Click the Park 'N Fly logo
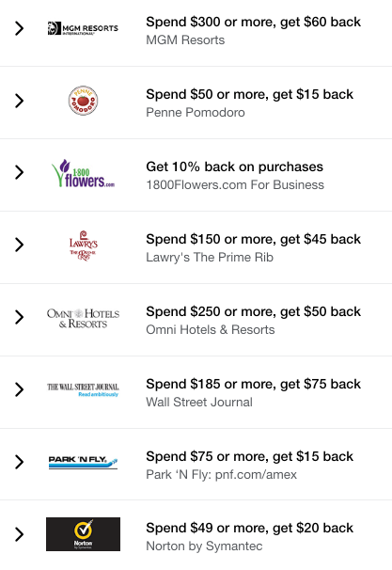Viewport: 392px width, 570px height. [84, 462]
